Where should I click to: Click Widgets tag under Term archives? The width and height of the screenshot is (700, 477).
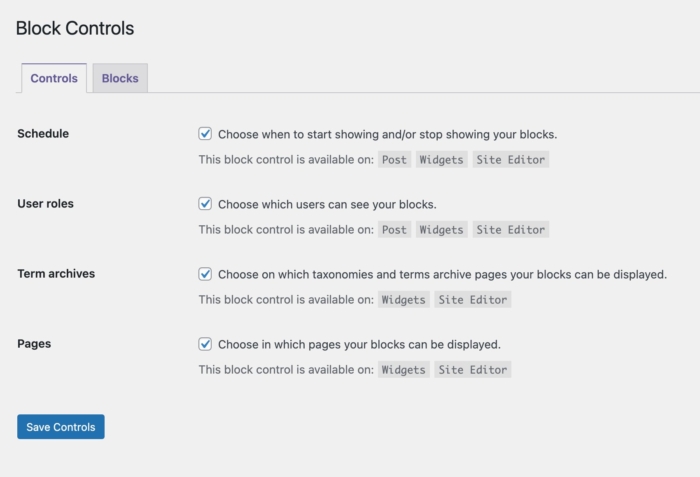pyautogui.click(x=403, y=300)
